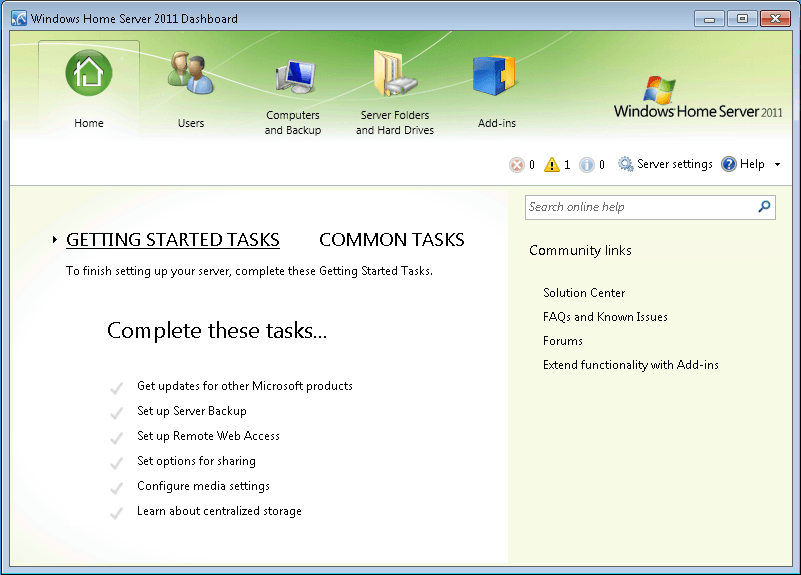Close the Dashboard window
The height and width of the screenshot is (575, 801).
point(775,19)
